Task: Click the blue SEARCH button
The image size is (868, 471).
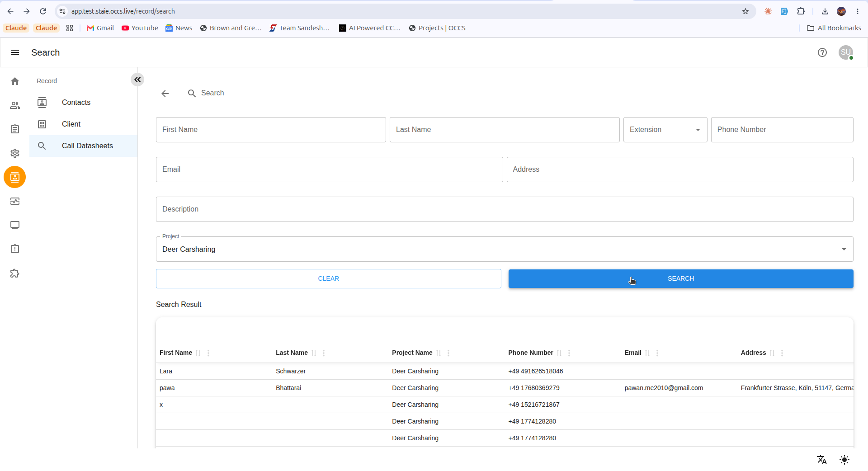Action: (681, 279)
